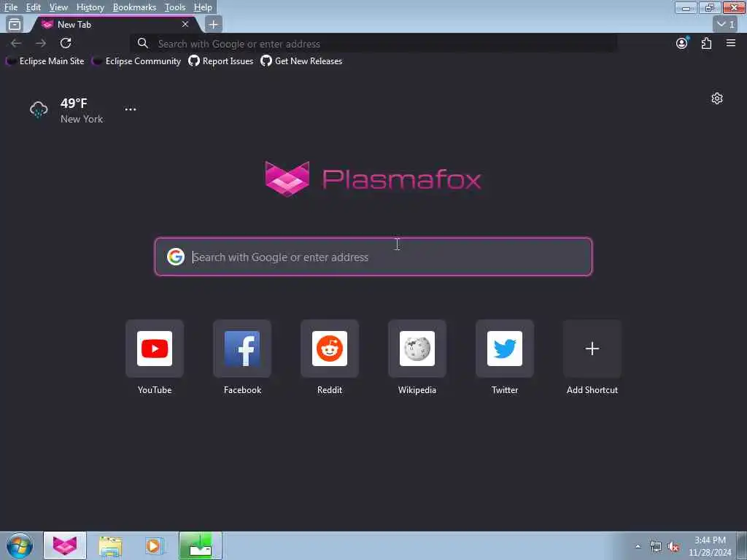Image resolution: width=747 pixels, height=560 pixels.
Task: Focus the center Google search box
Action: (373, 257)
